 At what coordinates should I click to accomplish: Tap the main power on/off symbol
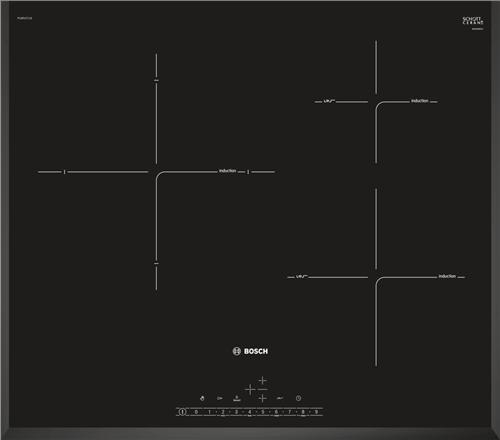(182, 412)
